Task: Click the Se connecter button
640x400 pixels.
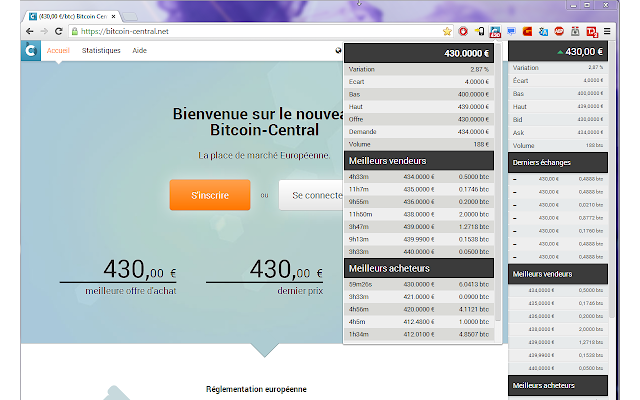Action: [312, 195]
